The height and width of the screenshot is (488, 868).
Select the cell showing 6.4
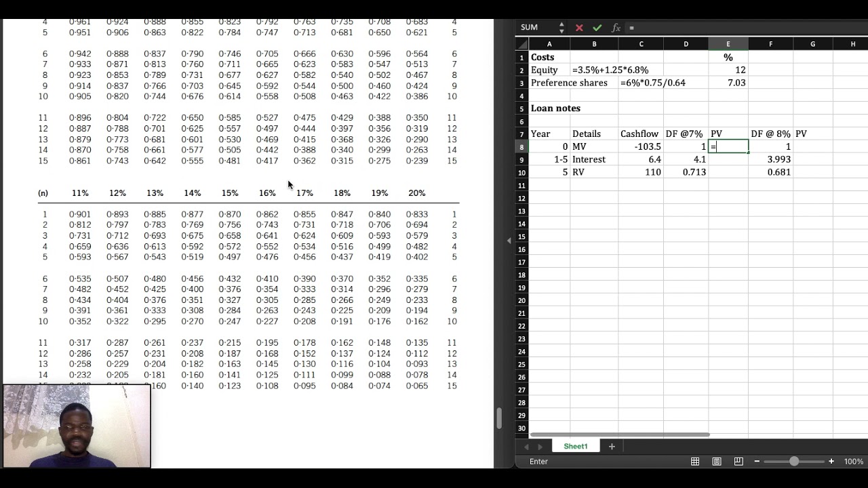coord(641,159)
